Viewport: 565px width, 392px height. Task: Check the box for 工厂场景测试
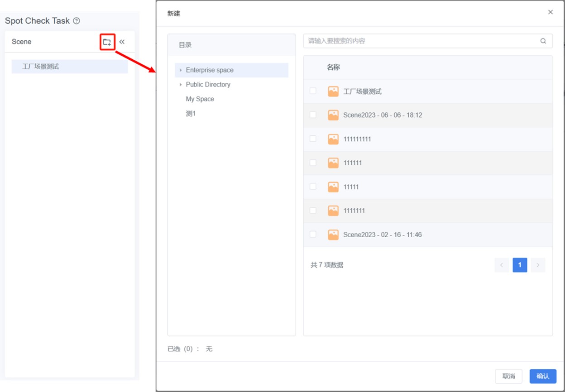tap(313, 91)
